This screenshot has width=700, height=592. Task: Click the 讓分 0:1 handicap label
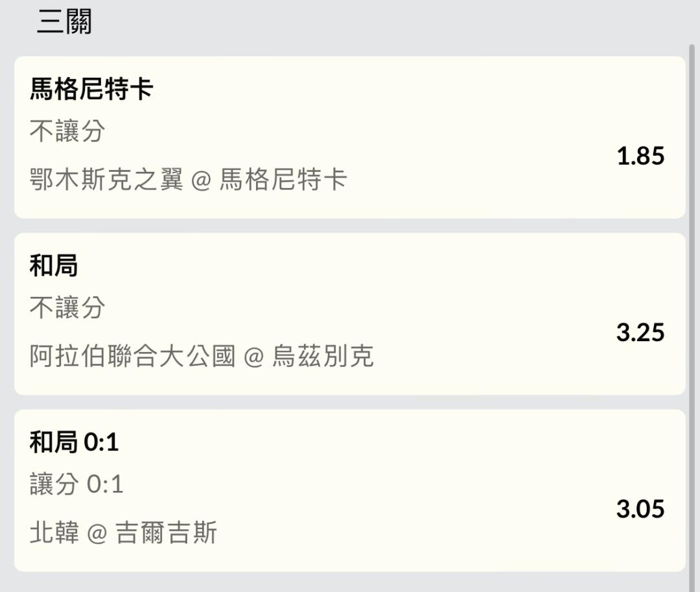tap(76, 484)
